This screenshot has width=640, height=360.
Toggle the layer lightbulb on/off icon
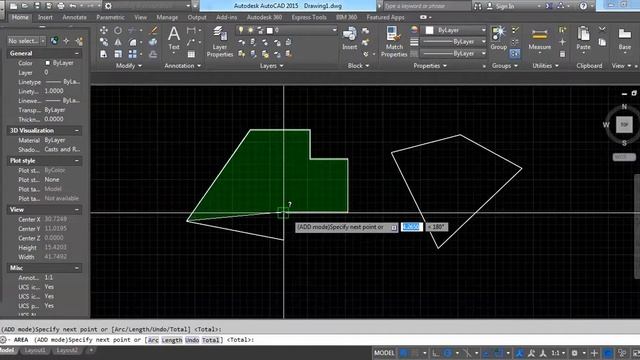point(241,30)
